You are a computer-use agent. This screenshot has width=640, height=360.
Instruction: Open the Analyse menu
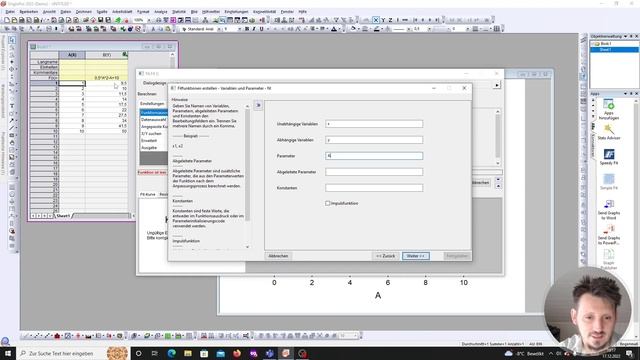(x=160, y=12)
